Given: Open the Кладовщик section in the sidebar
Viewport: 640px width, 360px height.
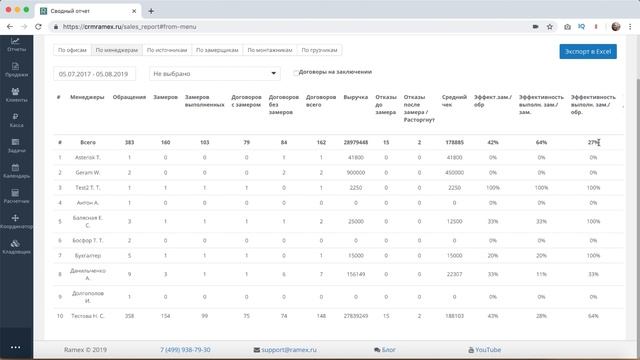Looking at the screenshot, I should pyautogui.click(x=16, y=247).
